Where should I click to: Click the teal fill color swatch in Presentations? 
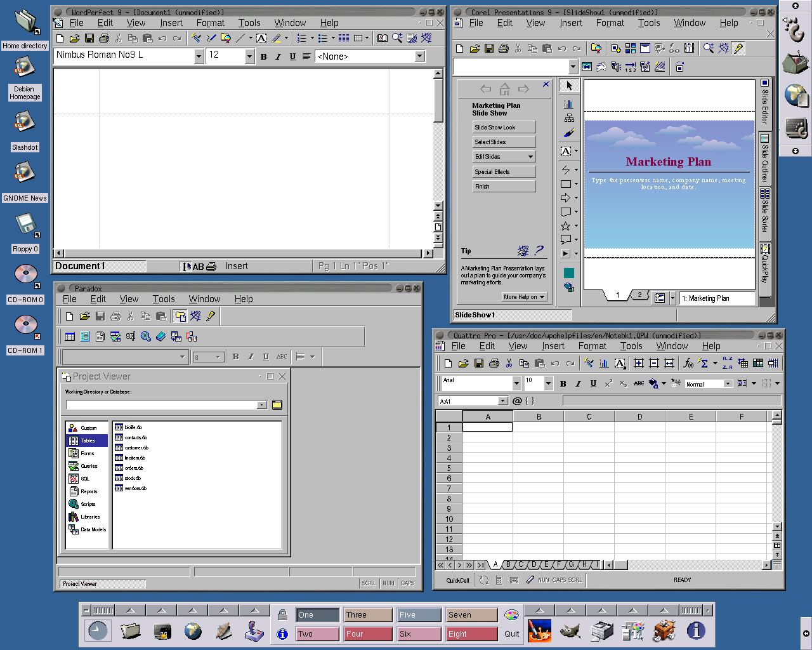568,273
